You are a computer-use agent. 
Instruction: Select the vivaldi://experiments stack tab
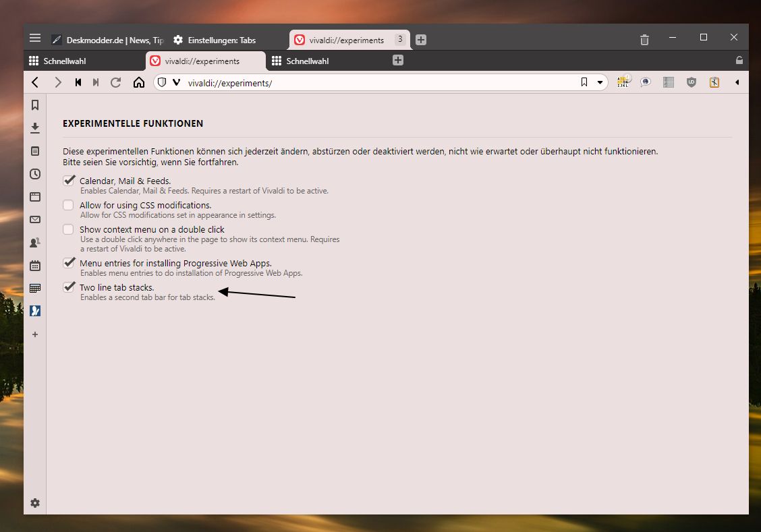pos(349,40)
